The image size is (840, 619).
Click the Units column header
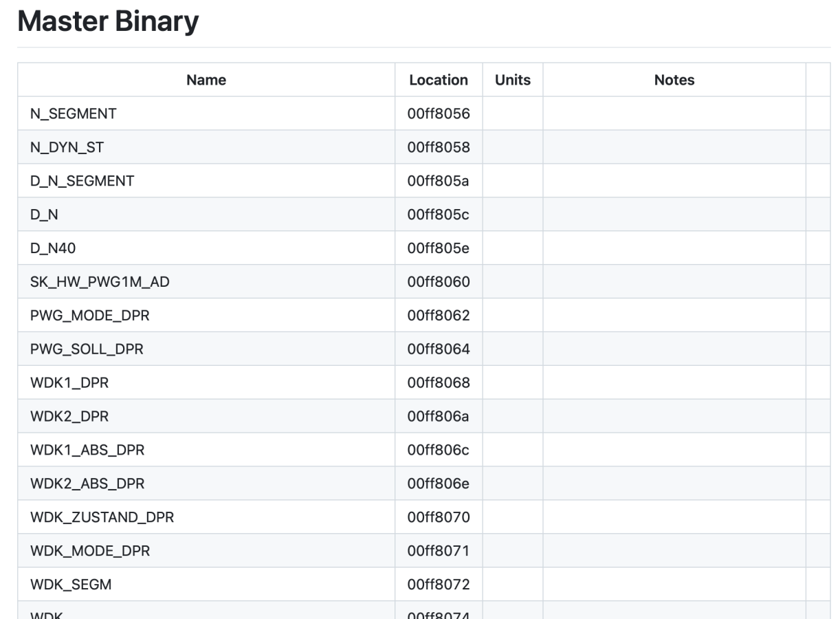[x=513, y=80]
